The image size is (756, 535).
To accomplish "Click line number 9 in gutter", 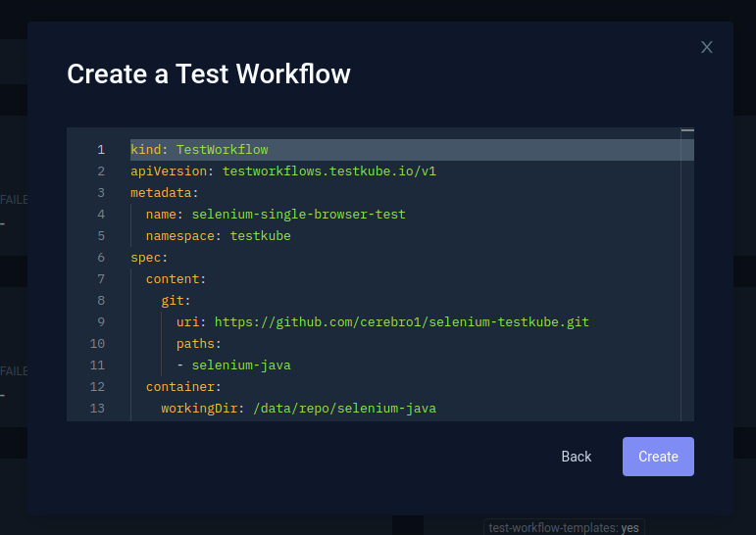I will pos(101,322).
